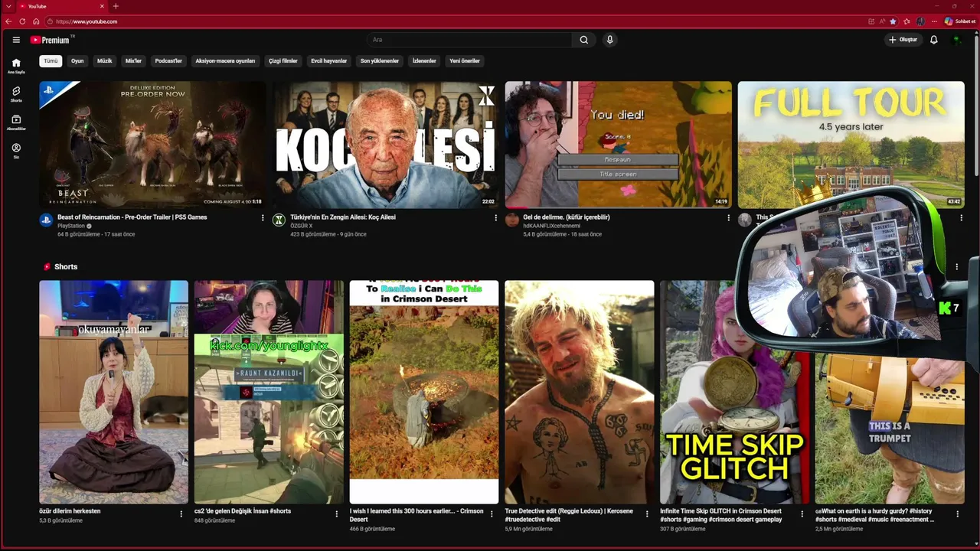This screenshot has width=980, height=551.
Task: Open more options for Gel de delirme video
Action: [728, 218]
